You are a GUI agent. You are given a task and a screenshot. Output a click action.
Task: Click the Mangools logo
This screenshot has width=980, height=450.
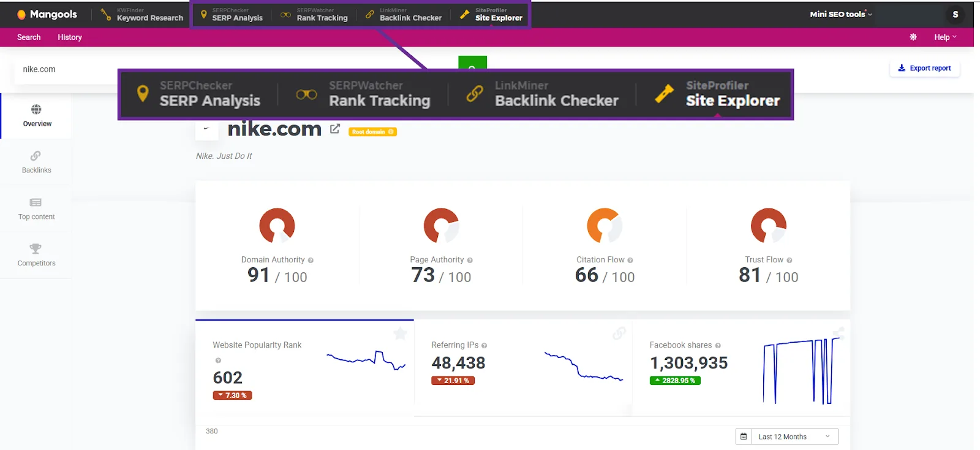pos(47,14)
